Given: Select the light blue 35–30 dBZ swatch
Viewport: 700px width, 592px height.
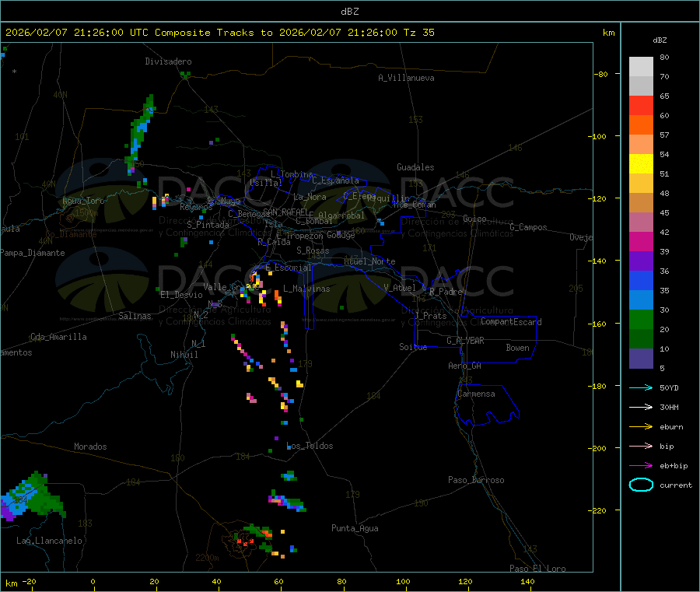Looking at the screenshot, I should tap(641, 300).
